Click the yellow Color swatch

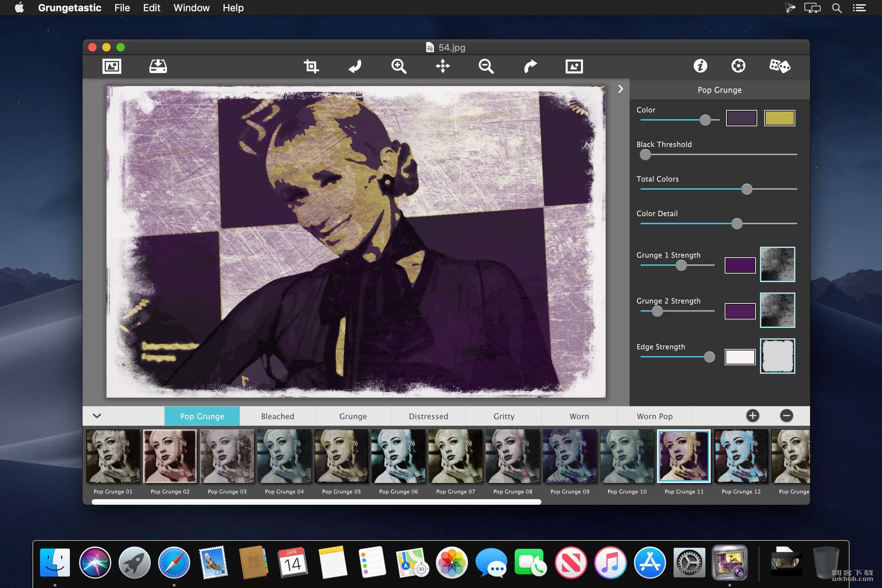[x=779, y=118]
